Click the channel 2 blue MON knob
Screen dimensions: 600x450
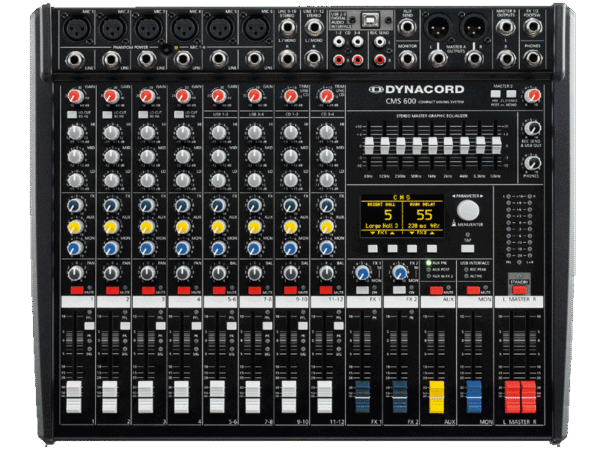pyautogui.click(x=111, y=248)
